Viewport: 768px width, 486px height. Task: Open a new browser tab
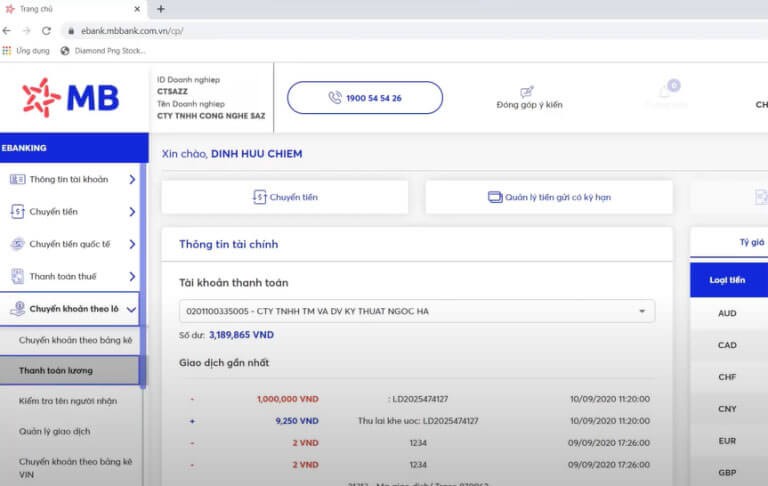[x=161, y=9]
